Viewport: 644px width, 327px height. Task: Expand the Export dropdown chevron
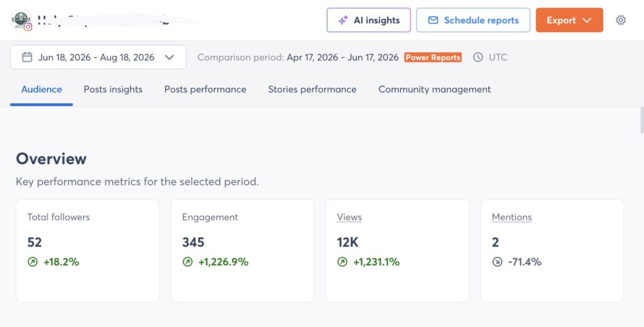tap(587, 20)
